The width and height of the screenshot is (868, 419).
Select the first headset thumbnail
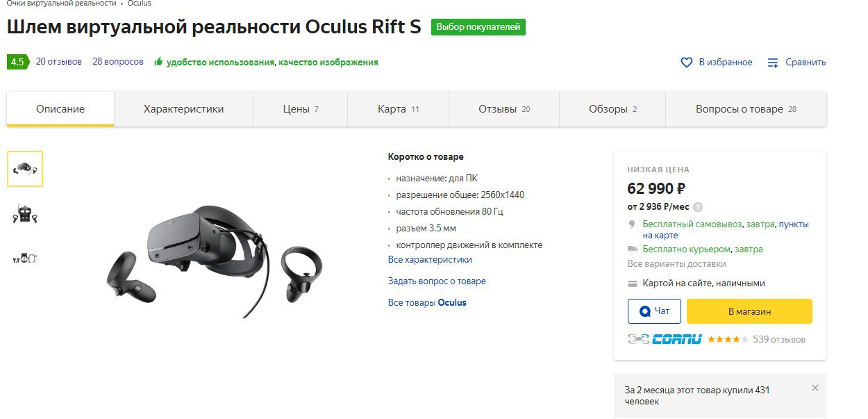point(25,169)
